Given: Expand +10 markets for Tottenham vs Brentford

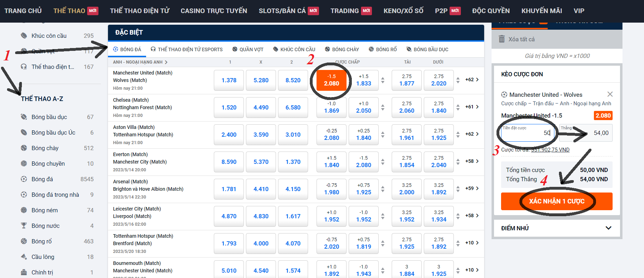Looking at the screenshot, I should tap(472, 243).
